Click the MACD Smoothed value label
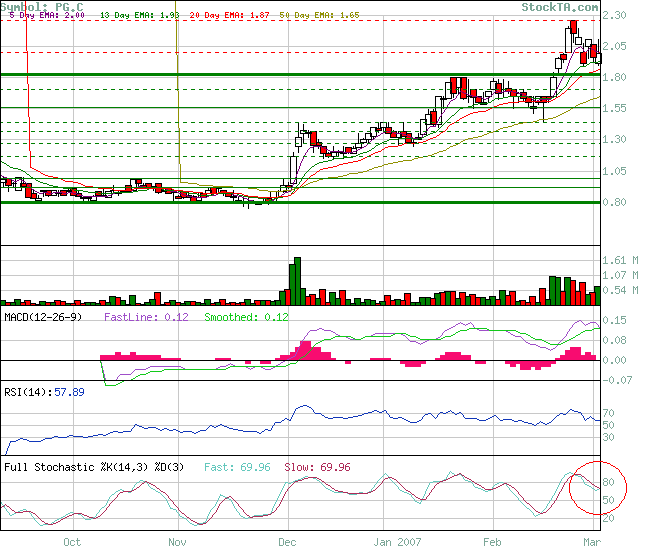This screenshot has height=546, width=655. (x=245, y=317)
